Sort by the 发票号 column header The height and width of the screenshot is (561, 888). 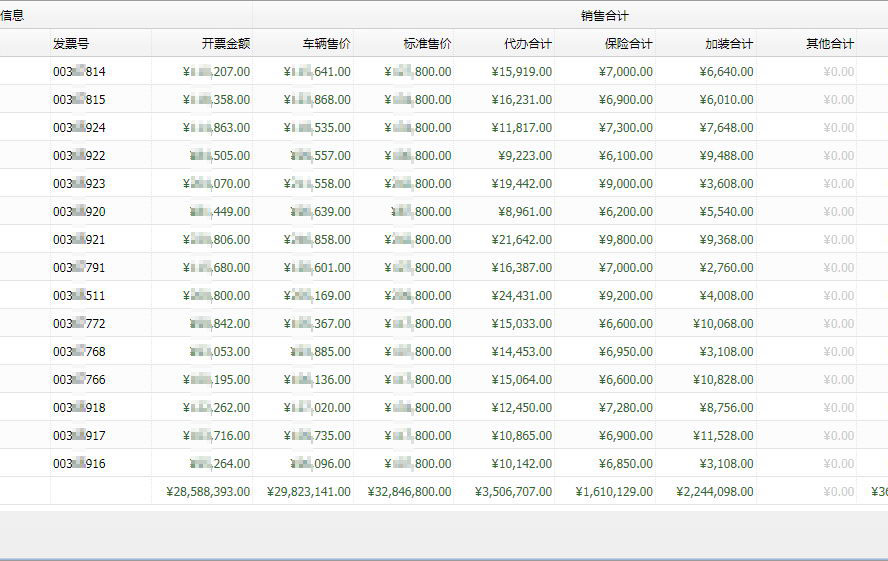(72, 44)
